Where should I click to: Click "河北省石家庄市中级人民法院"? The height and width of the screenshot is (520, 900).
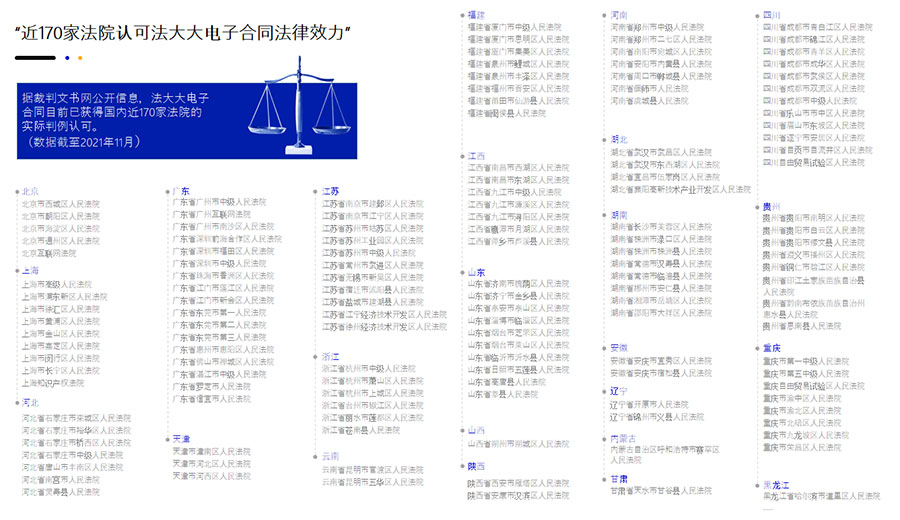tap(72, 455)
